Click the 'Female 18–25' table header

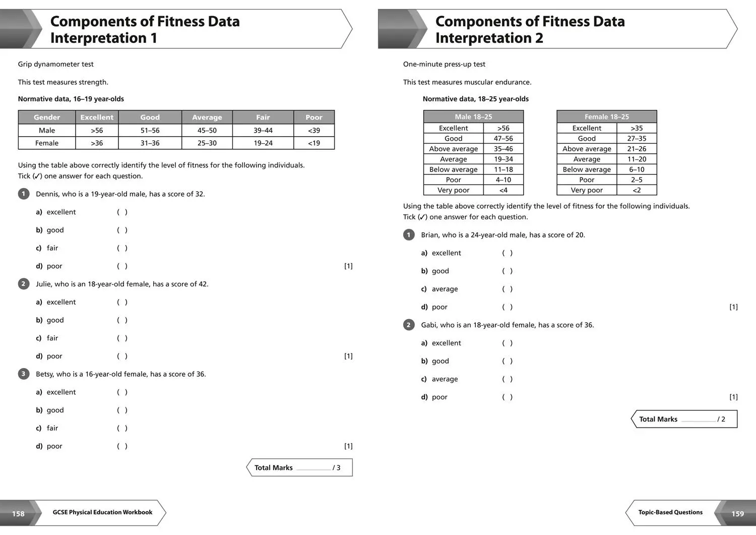[x=607, y=116]
